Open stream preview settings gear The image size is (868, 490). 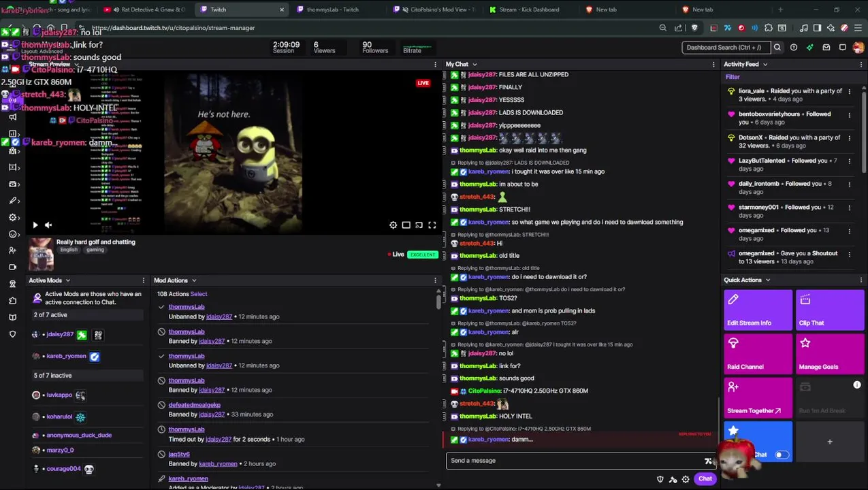pos(393,225)
